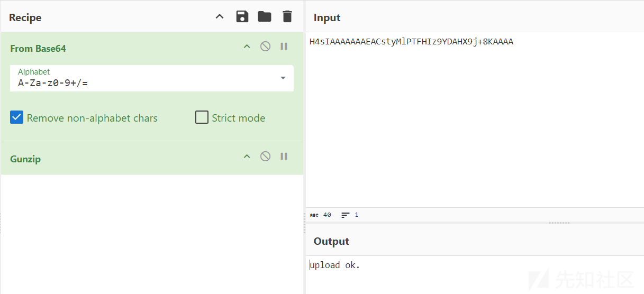This screenshot has width=644, height=294.
Task: Click inside the Input Base64 text area
Action: [475, 120]
